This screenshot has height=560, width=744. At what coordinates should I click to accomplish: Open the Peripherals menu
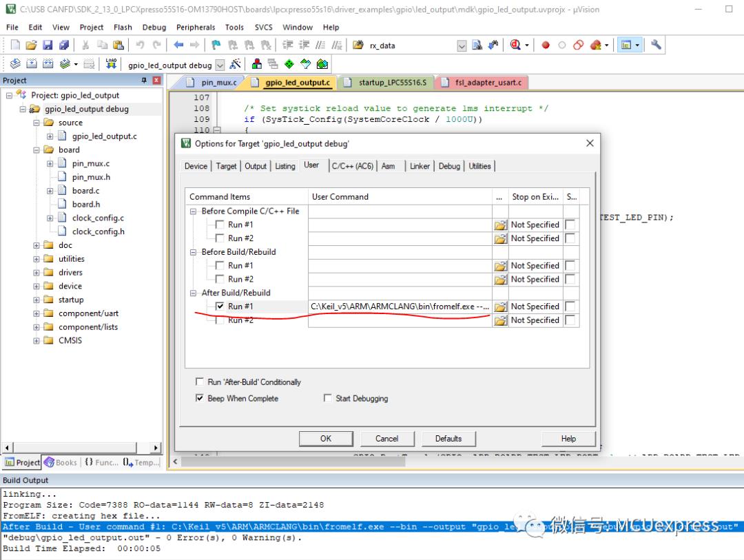(x=196, y=27)
